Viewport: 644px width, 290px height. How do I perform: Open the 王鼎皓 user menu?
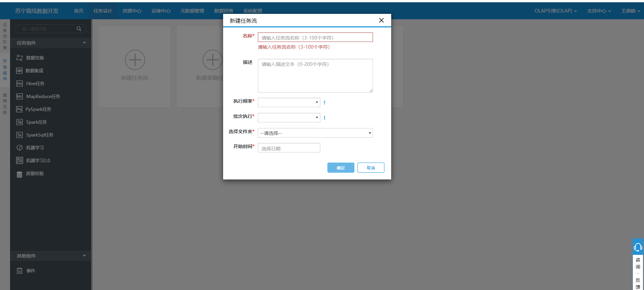coord(631,11)
